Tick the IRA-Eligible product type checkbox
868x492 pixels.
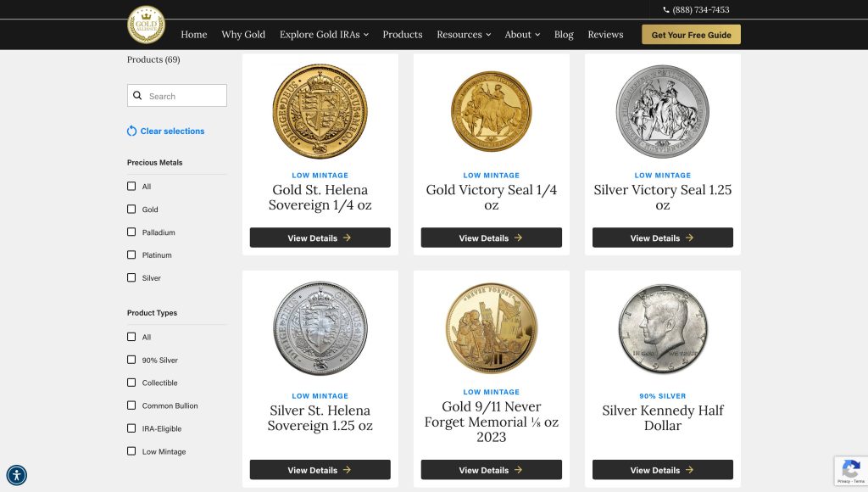(x=131, y=428)
